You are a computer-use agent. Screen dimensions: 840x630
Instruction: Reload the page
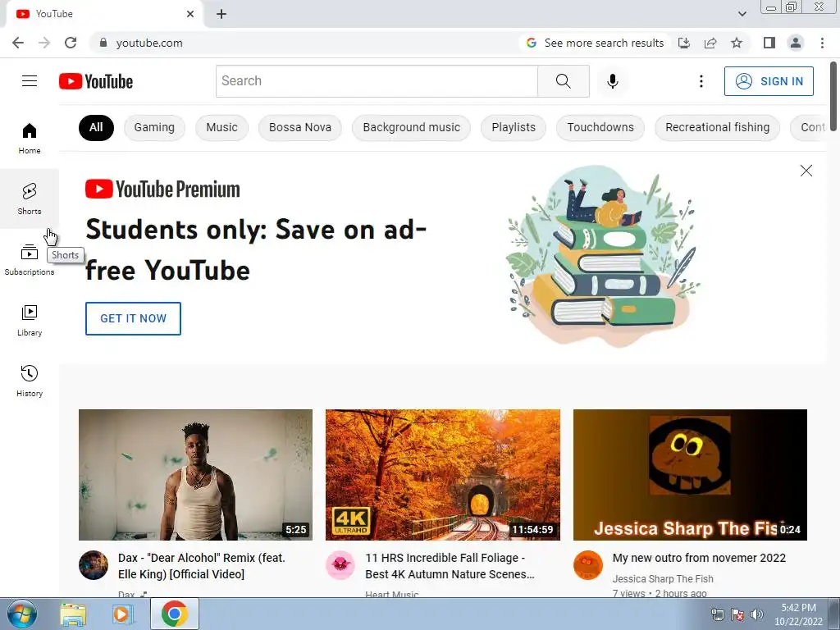pyautogui.click(x=71, y=43)
